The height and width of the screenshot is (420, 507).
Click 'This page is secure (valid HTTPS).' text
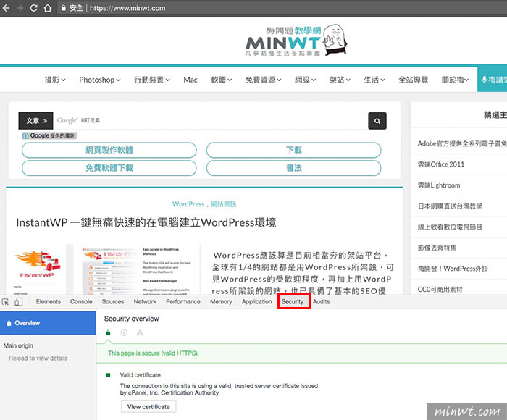(x=153, y=353)
